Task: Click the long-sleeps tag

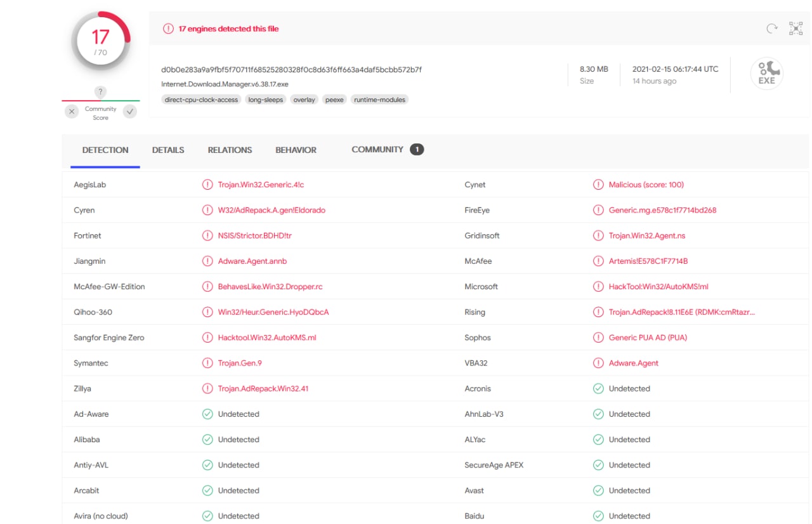Action: tap(266, 100)
